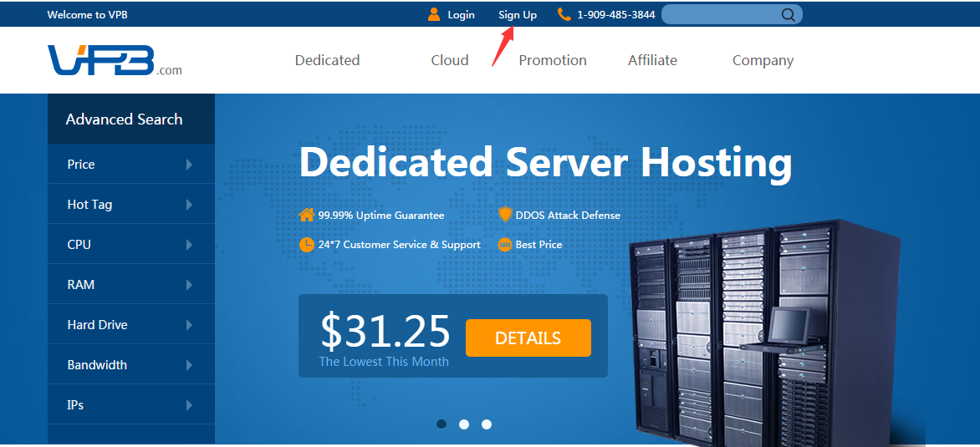Image resolution: width=980 pixels, height=447 pixels.
Task: Click '24*7 Customer Service & Support' text
Action: pyautogui.click(x=400, y=245)
